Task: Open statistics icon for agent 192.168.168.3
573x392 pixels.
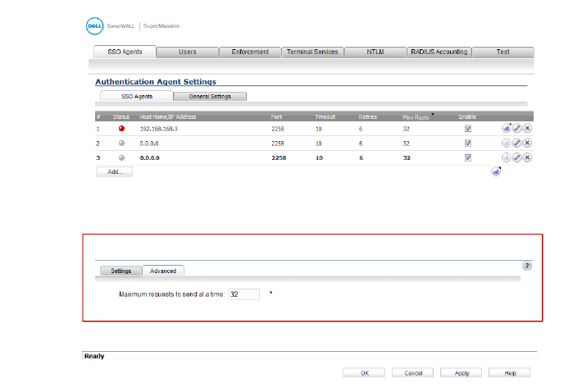Action: click(x=506, y=129)
